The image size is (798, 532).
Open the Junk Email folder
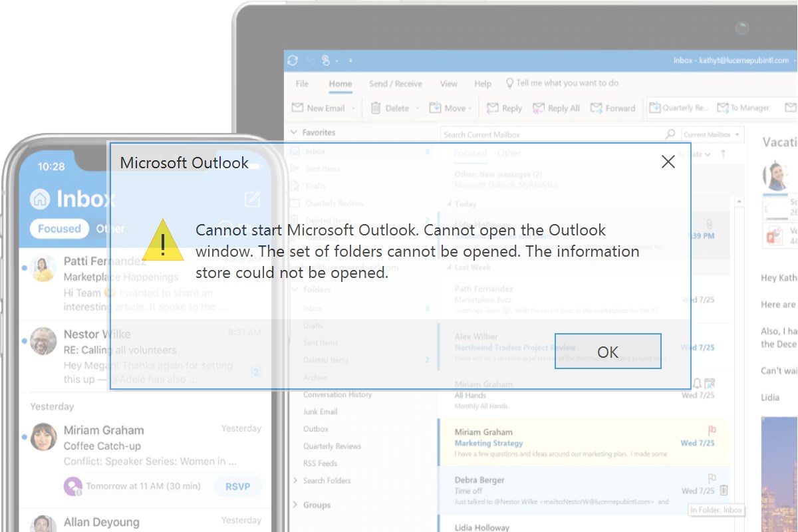coord(321,412)
